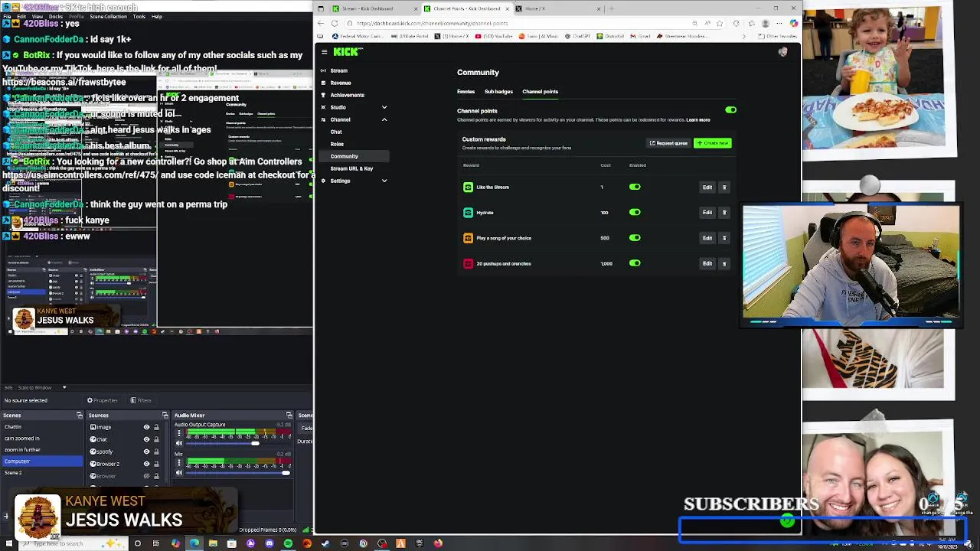Viewport: 980px width, 551px height.
Task: Click the Create new reward button
Action: pyautogui.click(x=713, y=143)
